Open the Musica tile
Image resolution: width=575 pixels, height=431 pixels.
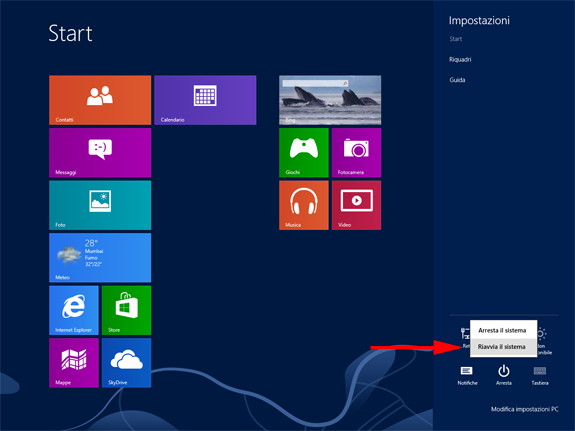coord(304,205)
